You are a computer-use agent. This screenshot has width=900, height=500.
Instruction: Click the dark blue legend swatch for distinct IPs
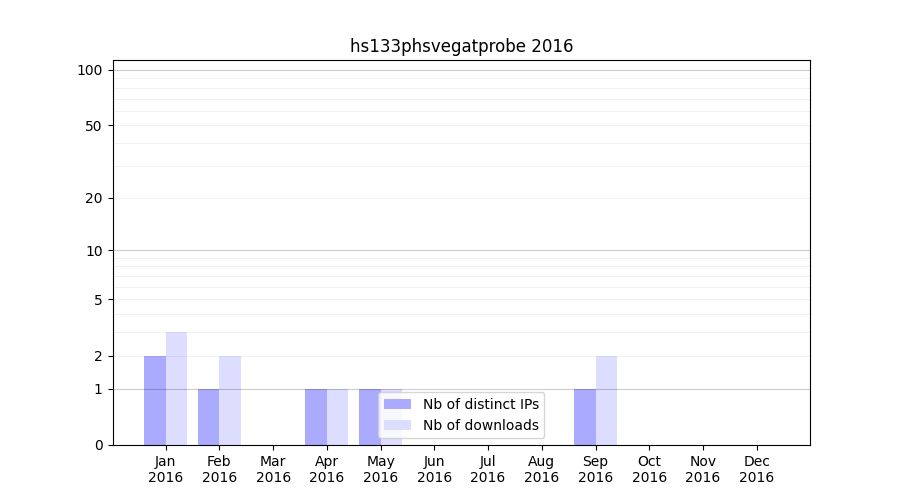point(397,404)
